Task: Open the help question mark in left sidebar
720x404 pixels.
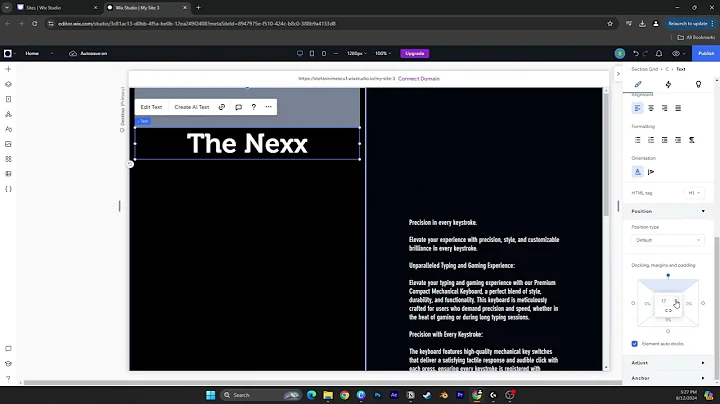Action: (8, 379)
